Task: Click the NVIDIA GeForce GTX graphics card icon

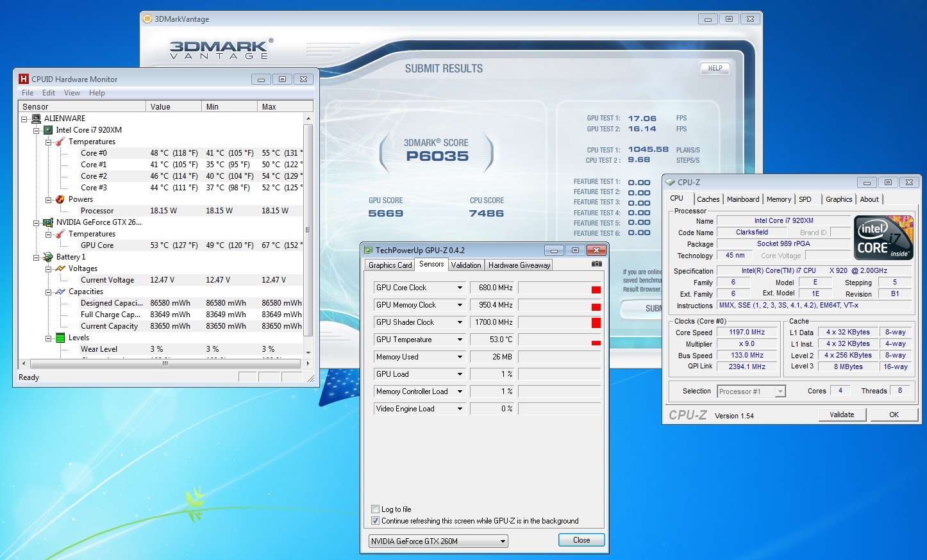Action: click(48, 222)
